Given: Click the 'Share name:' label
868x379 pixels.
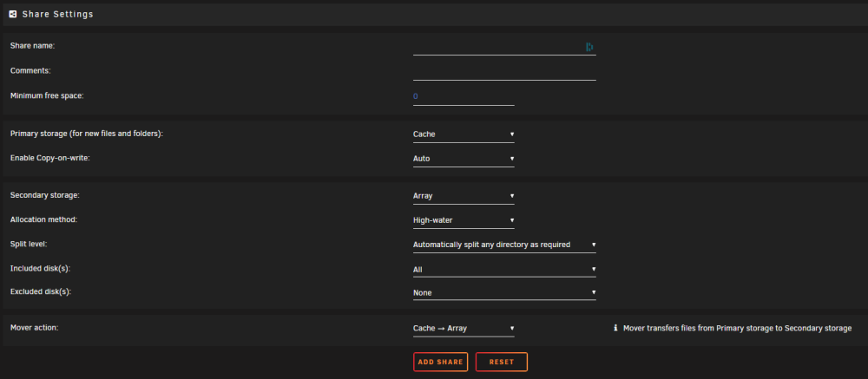Looking at the screenshot, I should coord(32,46).
